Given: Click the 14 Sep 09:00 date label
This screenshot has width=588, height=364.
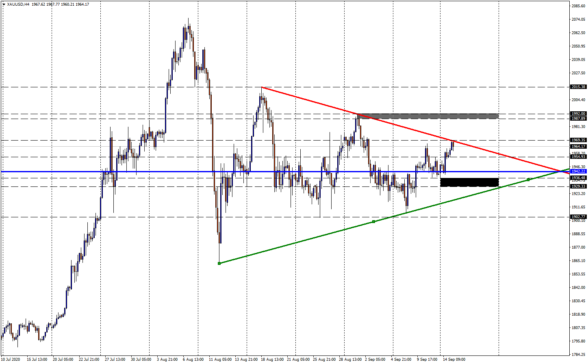Looking at the screenshot, I should (x=454, y=360).
